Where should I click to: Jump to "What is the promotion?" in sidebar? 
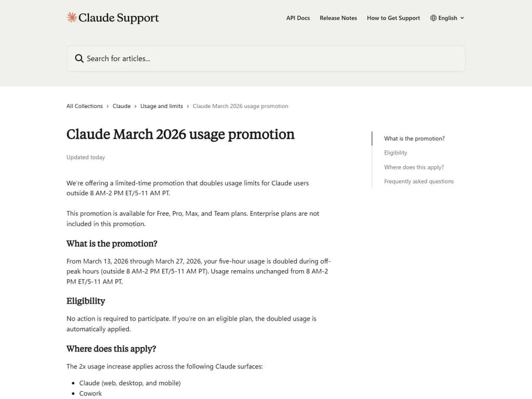coord(414,138)
